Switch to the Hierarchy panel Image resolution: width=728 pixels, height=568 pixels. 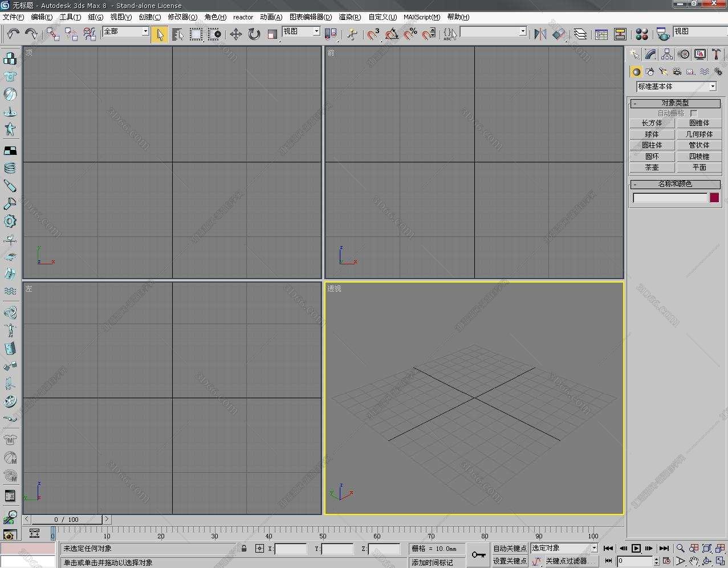(x=666, y=54)
